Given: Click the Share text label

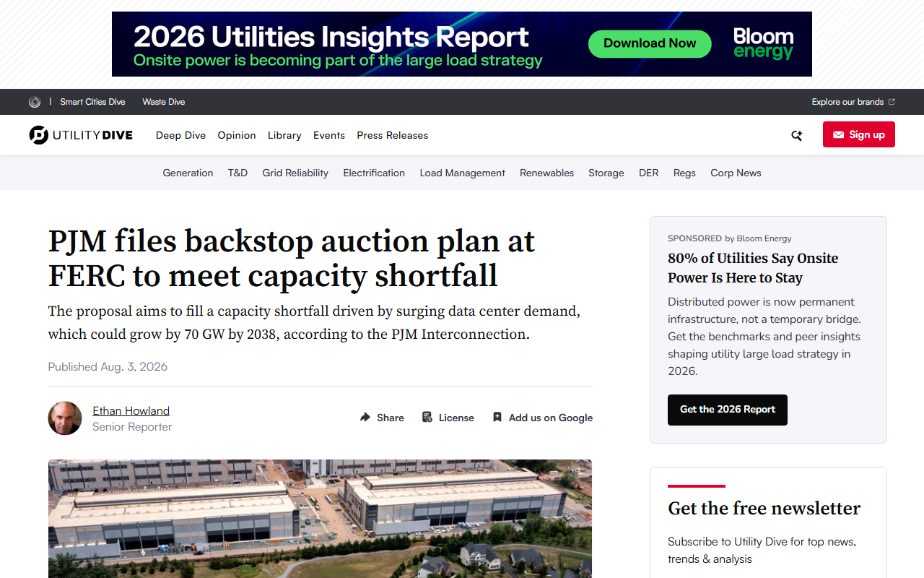Looking at the screenshot, I should (x=391, y=418).
